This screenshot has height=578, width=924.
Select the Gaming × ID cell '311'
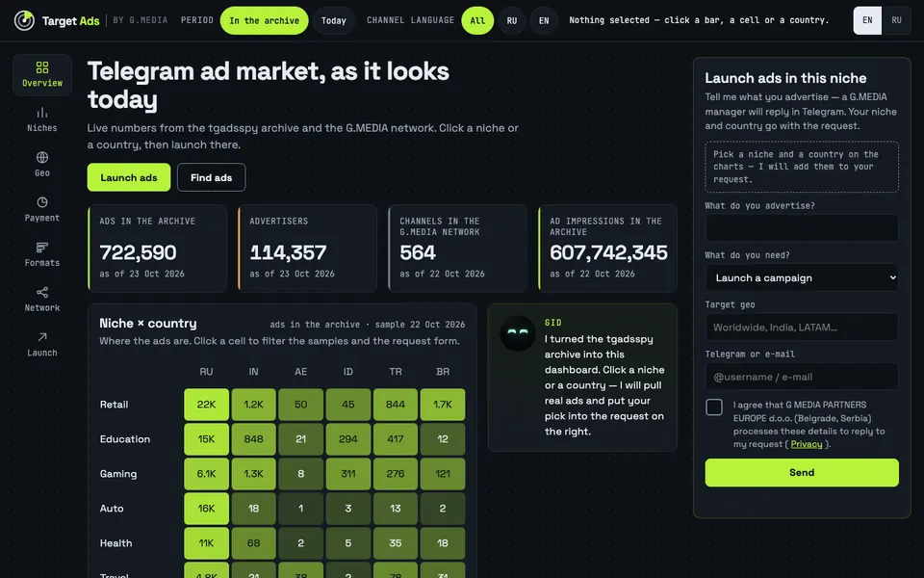tap(348, 474)
